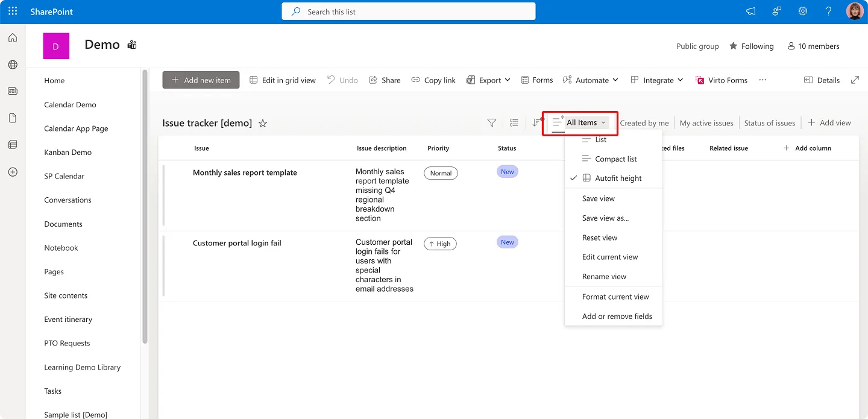The image size is (868, 419).
Task: Select Edit in grid view
Action: [282, 80]
